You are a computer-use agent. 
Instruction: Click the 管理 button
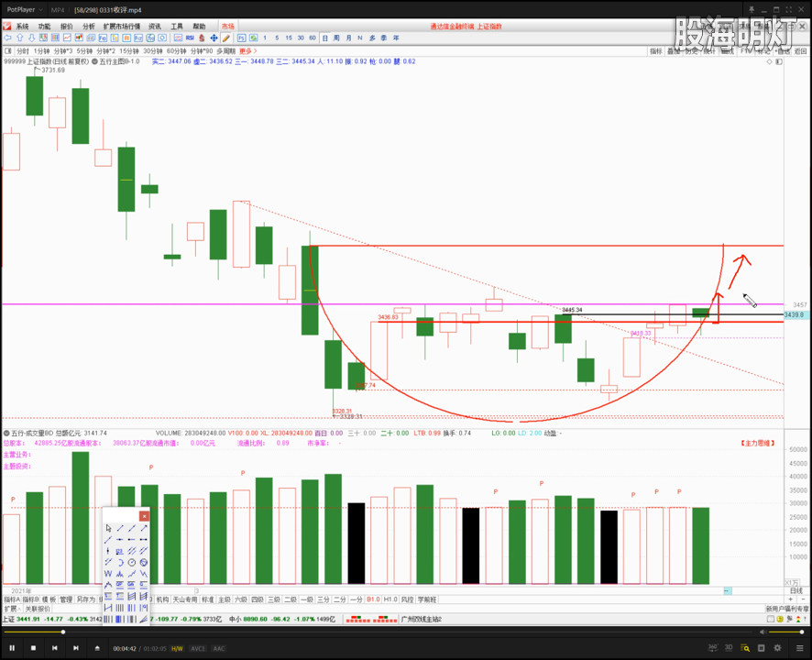tap(66, 599)
